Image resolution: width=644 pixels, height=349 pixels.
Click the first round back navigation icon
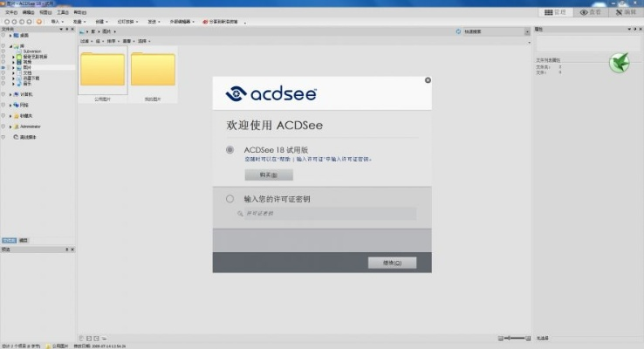click(7, 22)
